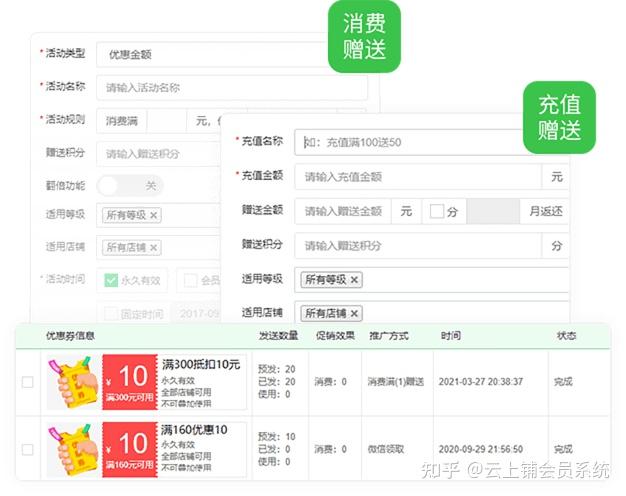
Task: Click 预发: 20 in first coupon row
Action: coord(277,369)
